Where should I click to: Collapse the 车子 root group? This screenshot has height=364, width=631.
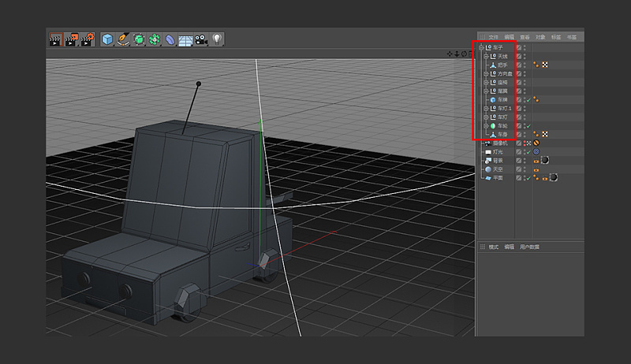481,47
